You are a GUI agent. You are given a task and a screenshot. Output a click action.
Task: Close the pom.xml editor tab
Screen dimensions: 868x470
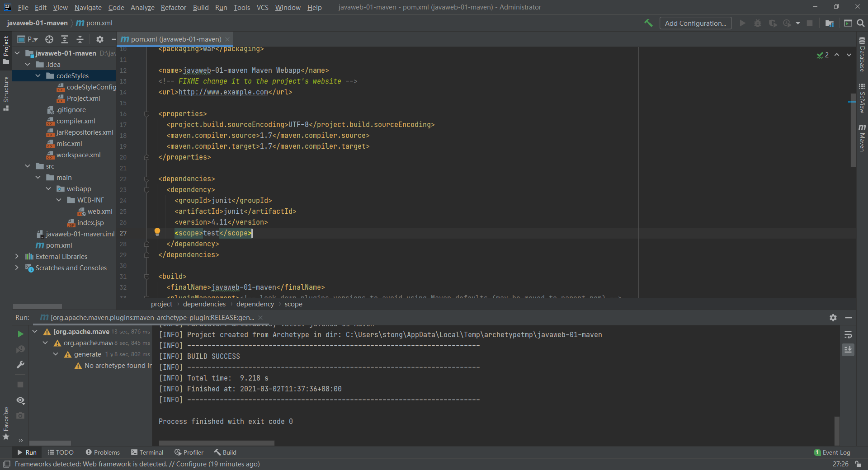click(227, 39)
